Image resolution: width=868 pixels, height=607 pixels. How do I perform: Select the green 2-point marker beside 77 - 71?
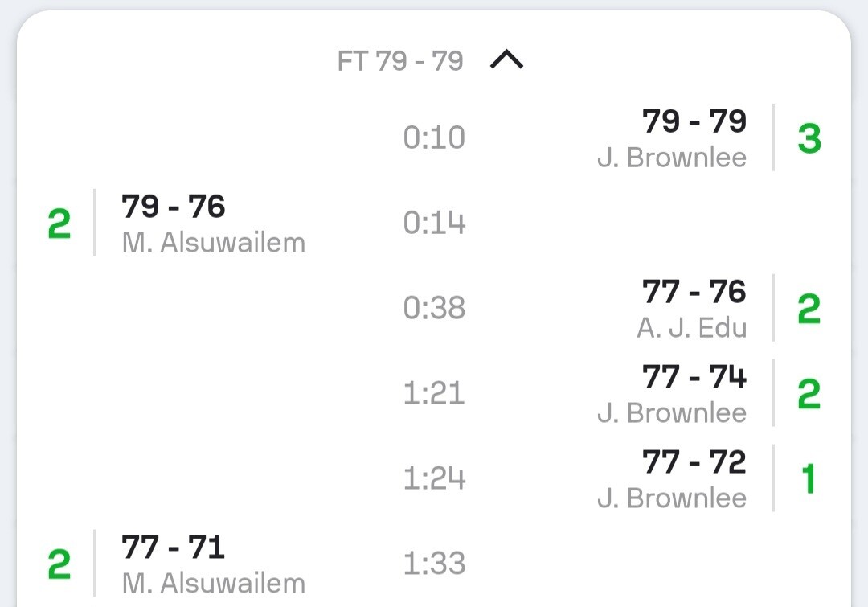(x=59, y=564)
